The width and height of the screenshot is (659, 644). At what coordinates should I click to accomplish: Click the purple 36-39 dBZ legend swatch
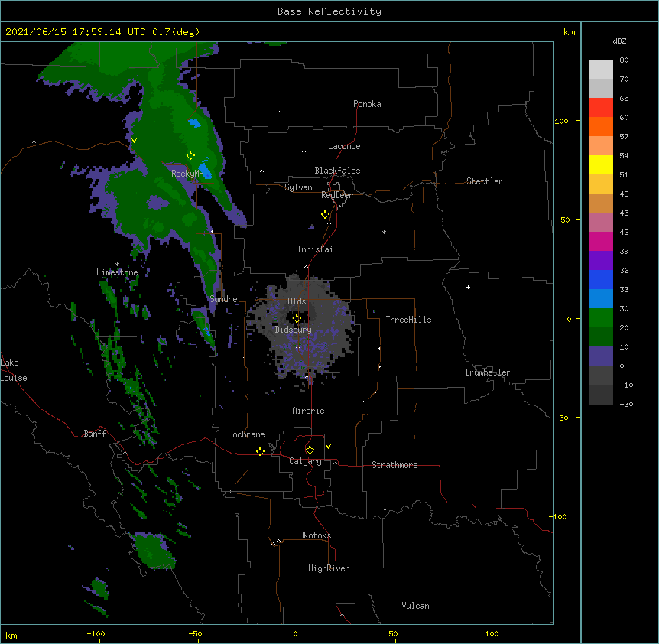[601, 260]
